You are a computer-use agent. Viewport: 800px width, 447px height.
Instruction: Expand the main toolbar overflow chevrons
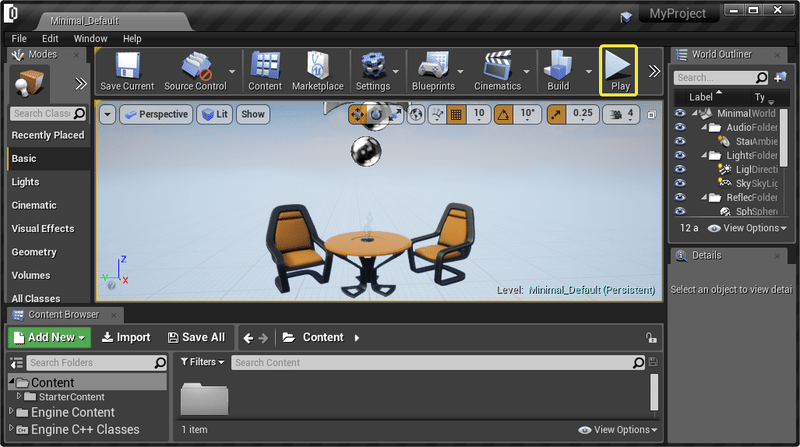pyautogui.click(x=654, y=71)
